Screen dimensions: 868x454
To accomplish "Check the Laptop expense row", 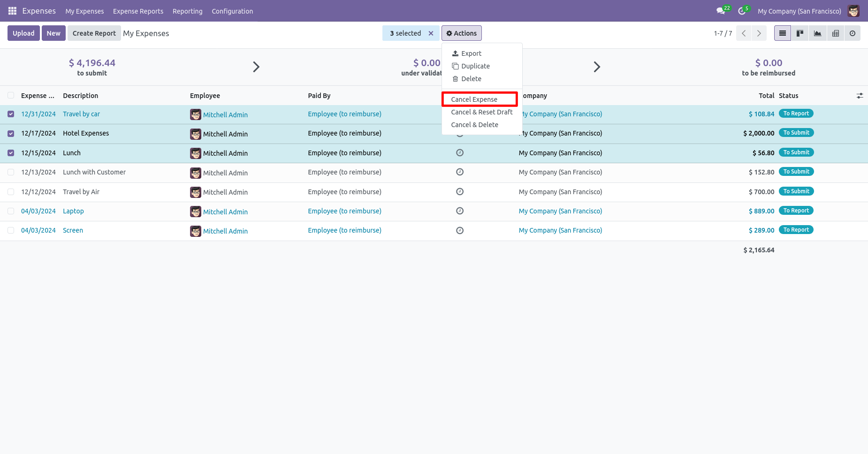I will coord(11,211).
